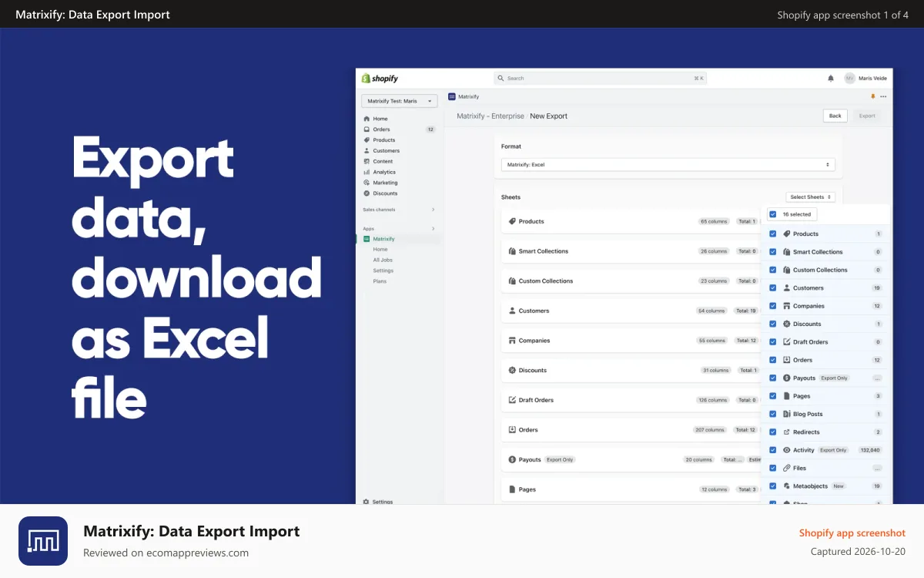Screen dimensions: 924x578
Task: Click the Companies sheet card building icon
Action: tap(512, 341)
